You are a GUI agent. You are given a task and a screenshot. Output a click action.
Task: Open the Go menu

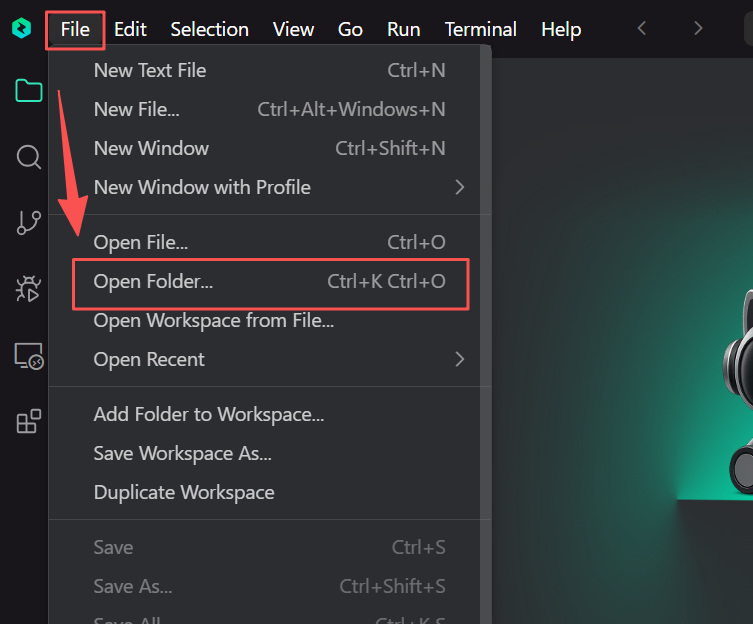[x=350, y=30]
